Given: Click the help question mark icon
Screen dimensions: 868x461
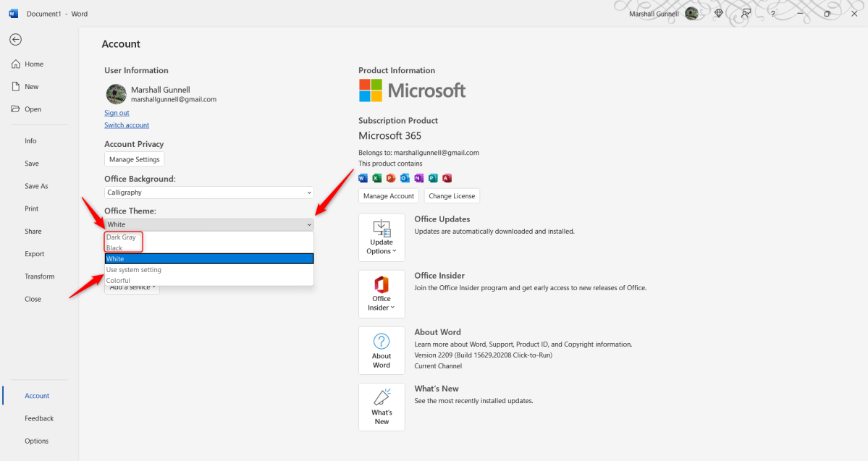Looking at the screenshot, I should pos(772,13).
